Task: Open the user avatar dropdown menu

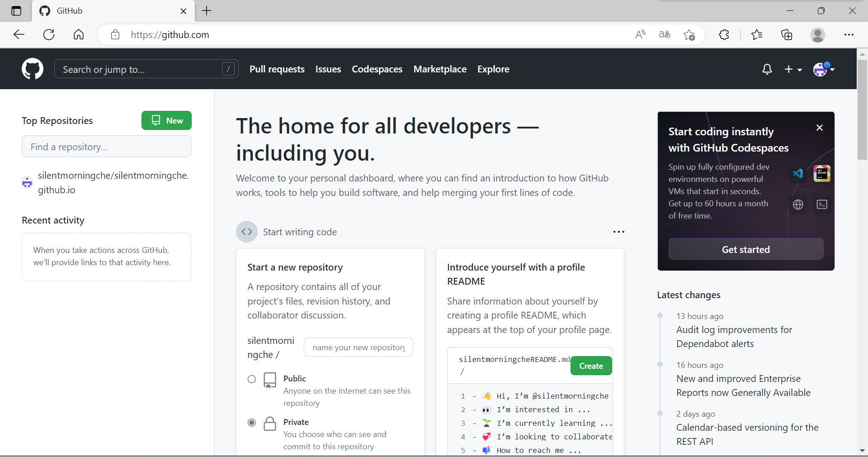Action: 824,69
